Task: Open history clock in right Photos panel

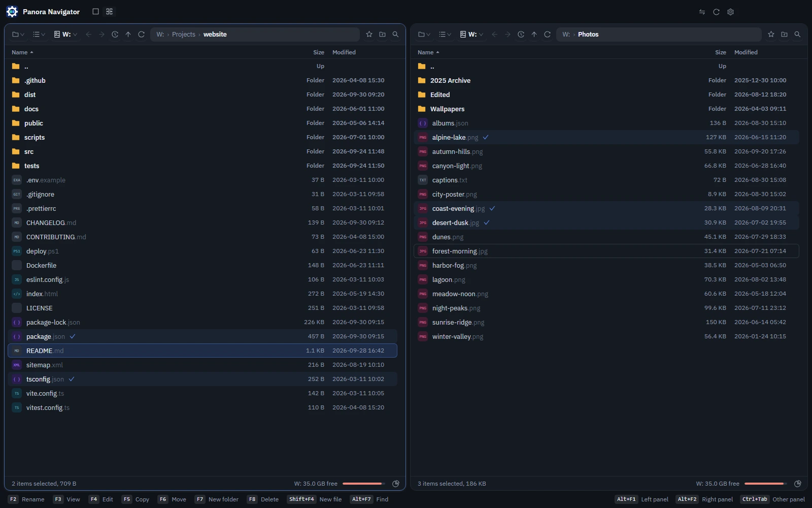Action: pyautogui.click(x=521, y=35)
